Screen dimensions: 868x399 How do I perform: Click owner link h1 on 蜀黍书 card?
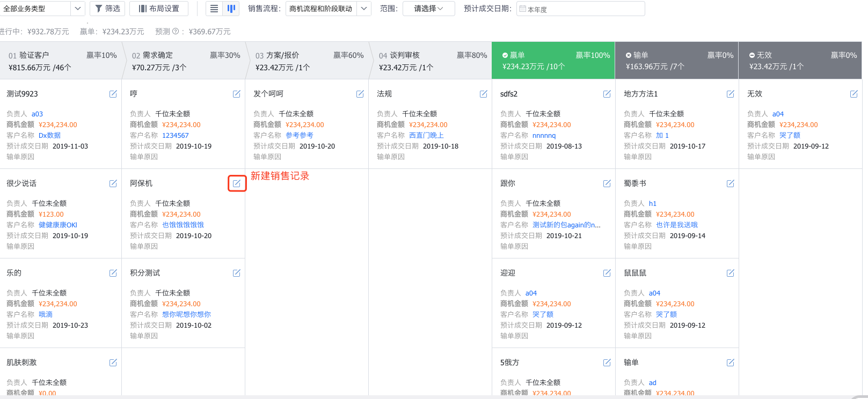pos(653,204)
